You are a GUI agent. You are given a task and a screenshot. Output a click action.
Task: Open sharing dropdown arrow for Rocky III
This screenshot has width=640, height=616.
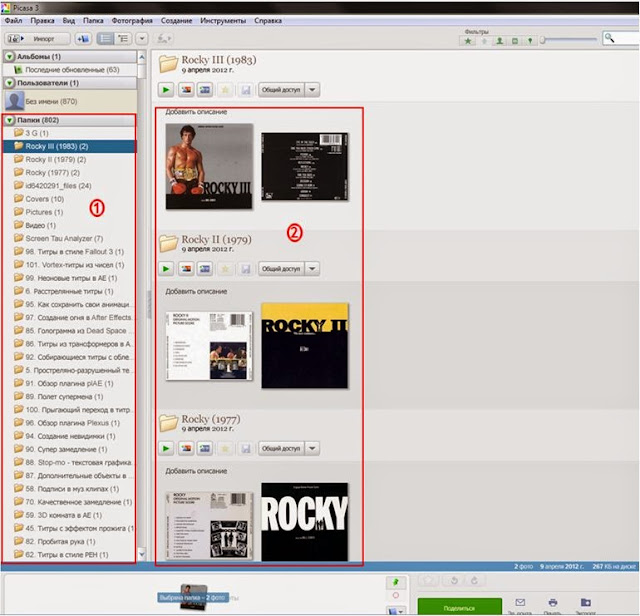click(x=312, y=90)
